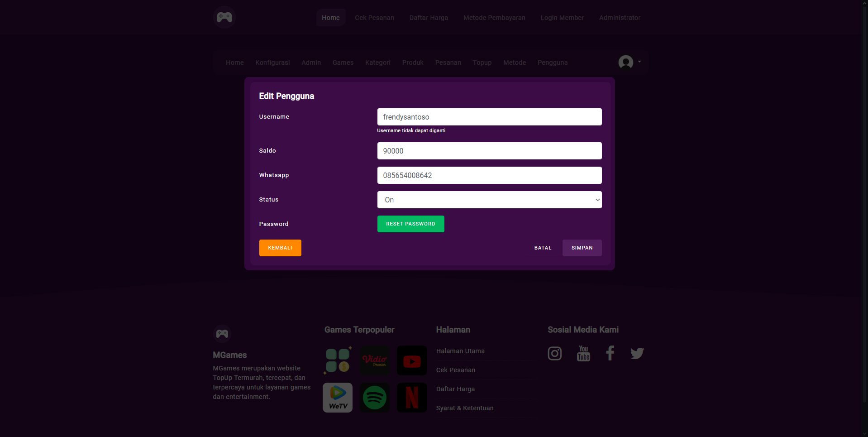The width and height of the screenshot is (868, 437).
Task: Open Syarat & Ketentuan footer link
Action: [x=465, y=408]
